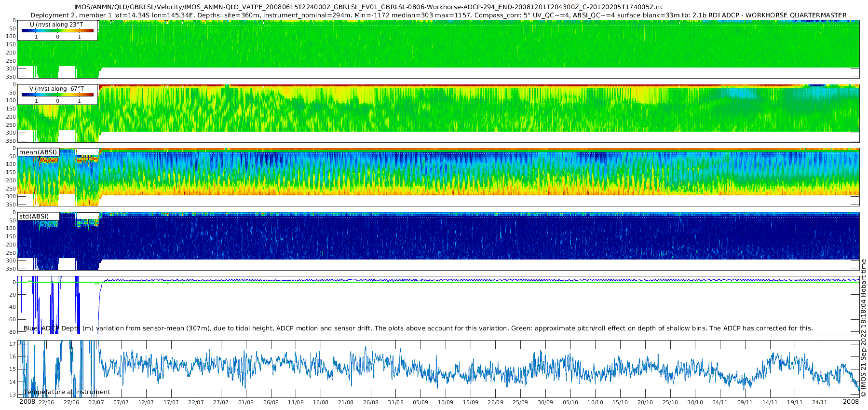This screenshot has width=868, height=410.
Task: Click the '25/10' date tick label
Action: 670,402
